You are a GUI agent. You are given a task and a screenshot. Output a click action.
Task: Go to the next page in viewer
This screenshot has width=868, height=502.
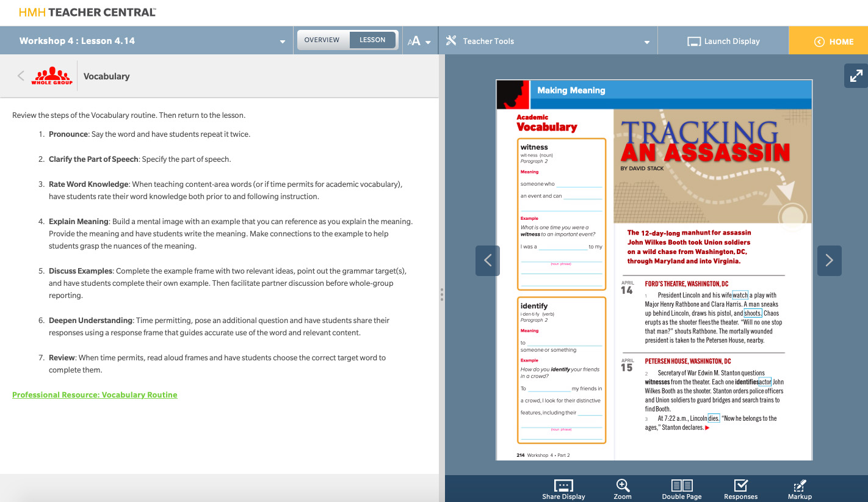click(830, 260)
